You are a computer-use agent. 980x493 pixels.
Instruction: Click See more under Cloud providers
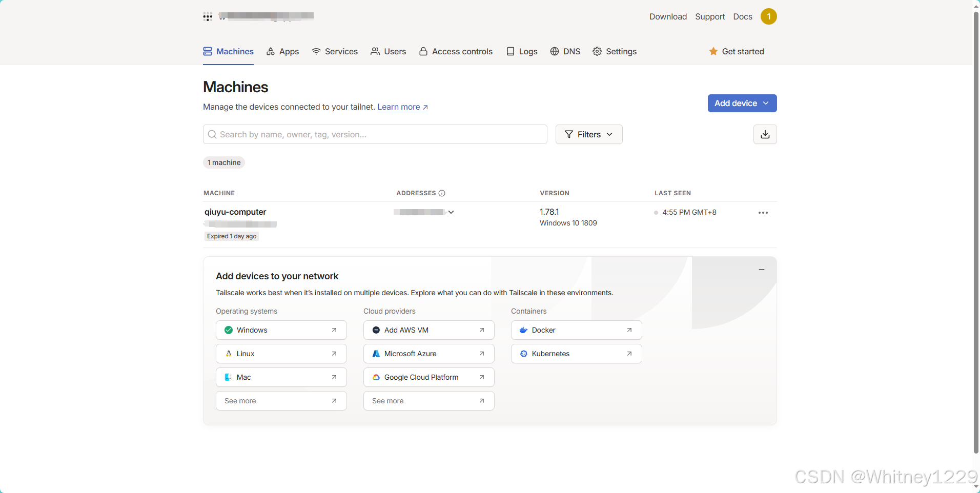(429, 401)
